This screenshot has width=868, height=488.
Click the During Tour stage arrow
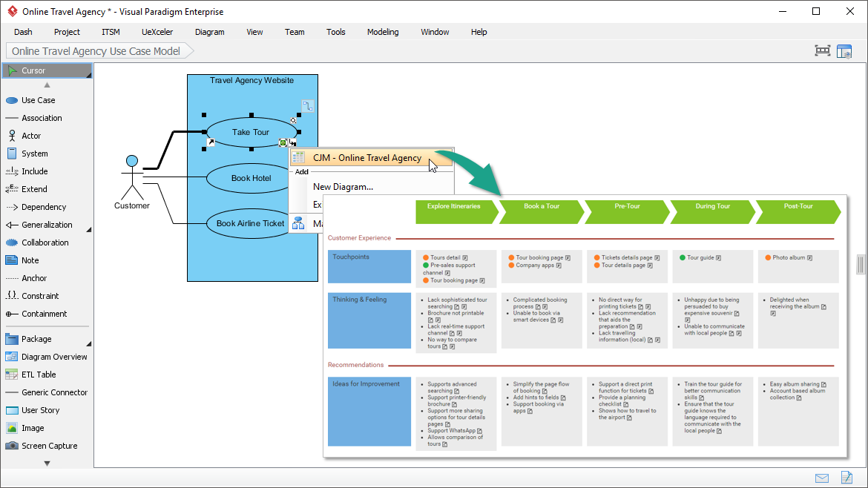coord(713,212)
